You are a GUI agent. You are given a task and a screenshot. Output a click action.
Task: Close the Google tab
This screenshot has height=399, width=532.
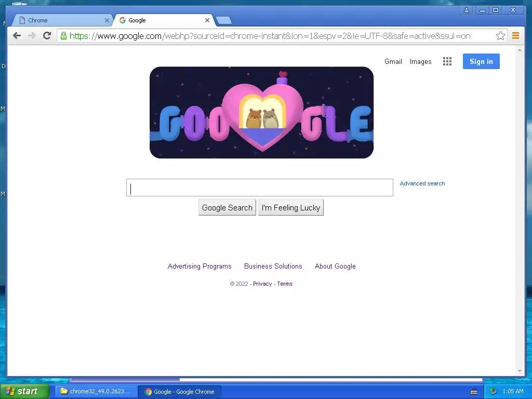coord(207,20)
